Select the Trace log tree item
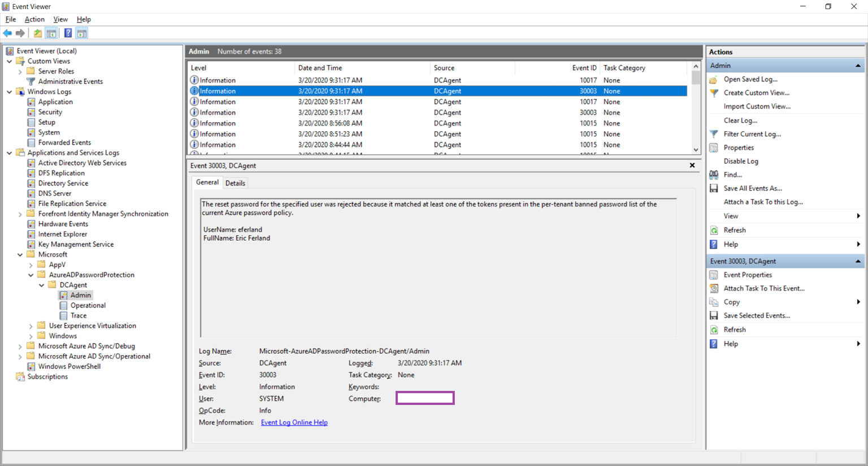Screen dimensions: 868x466 (x=79, y=316)
